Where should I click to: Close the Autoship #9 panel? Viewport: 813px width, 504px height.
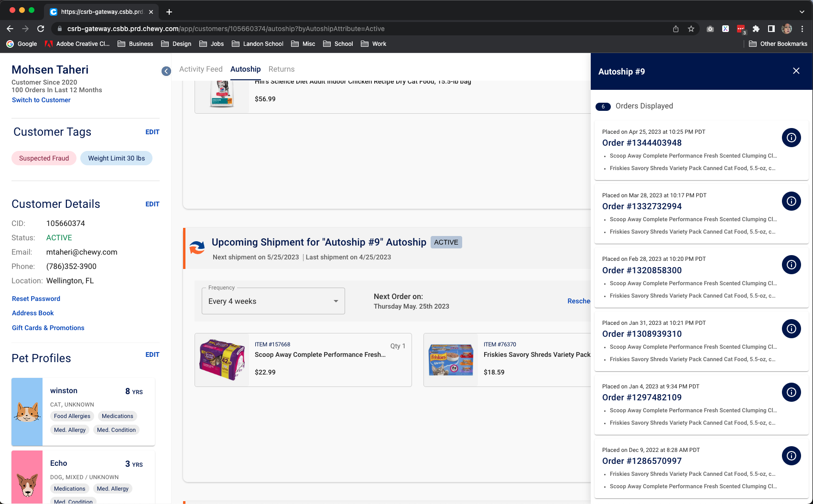coord(796,71)
